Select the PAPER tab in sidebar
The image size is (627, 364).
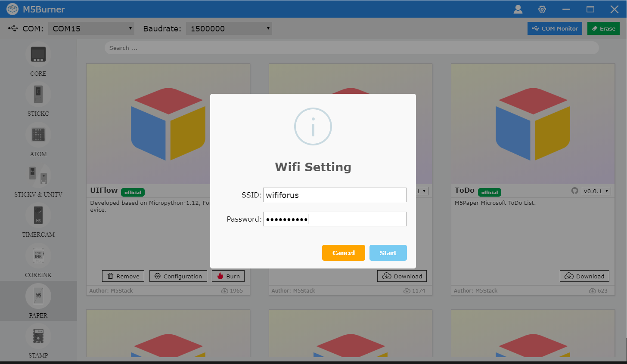pyautogui.click(x=38, y=301)
